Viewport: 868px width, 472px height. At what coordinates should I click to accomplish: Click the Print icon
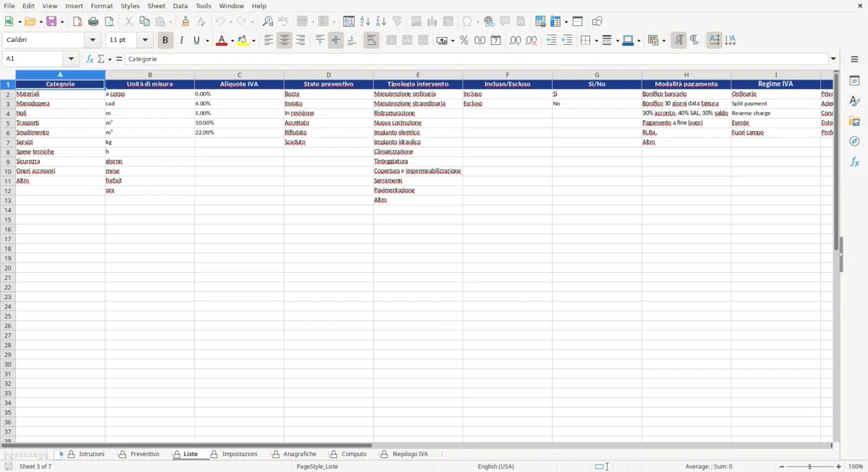point(93,22)
